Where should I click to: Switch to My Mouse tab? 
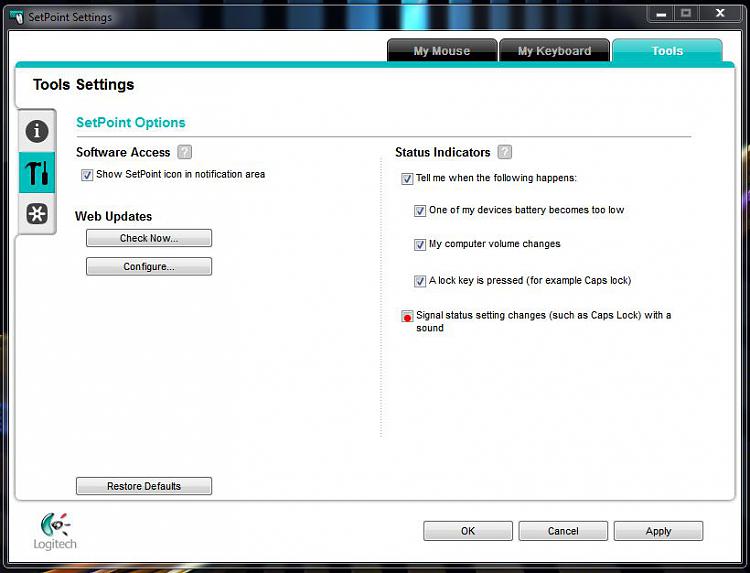[x=442, y=51]
